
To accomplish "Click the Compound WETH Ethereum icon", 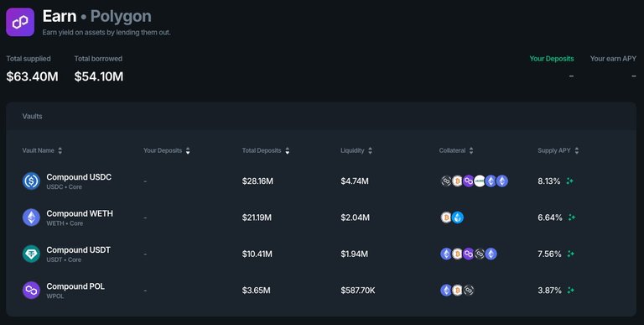I will click(31, 218).
